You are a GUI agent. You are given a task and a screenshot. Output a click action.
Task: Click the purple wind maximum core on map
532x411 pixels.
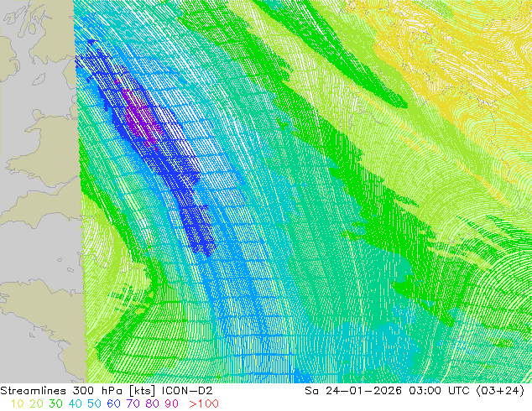[x=138, y=119]
